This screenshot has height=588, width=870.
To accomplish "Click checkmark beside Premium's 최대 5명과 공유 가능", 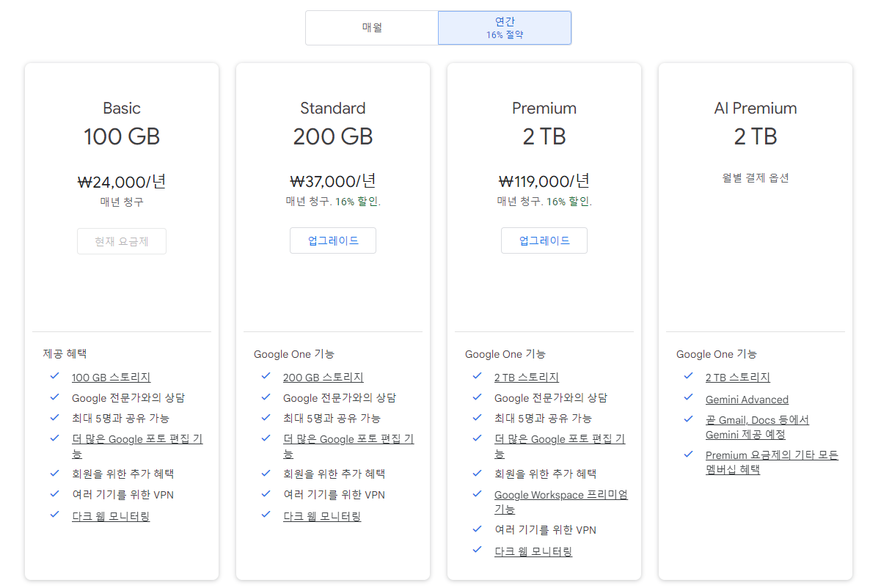I will point(477,417).
